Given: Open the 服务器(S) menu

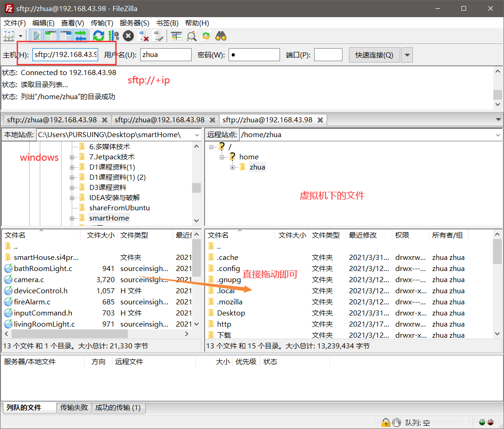Looking at the screenshot, I should pyautogui.click(x=134, y=23).
